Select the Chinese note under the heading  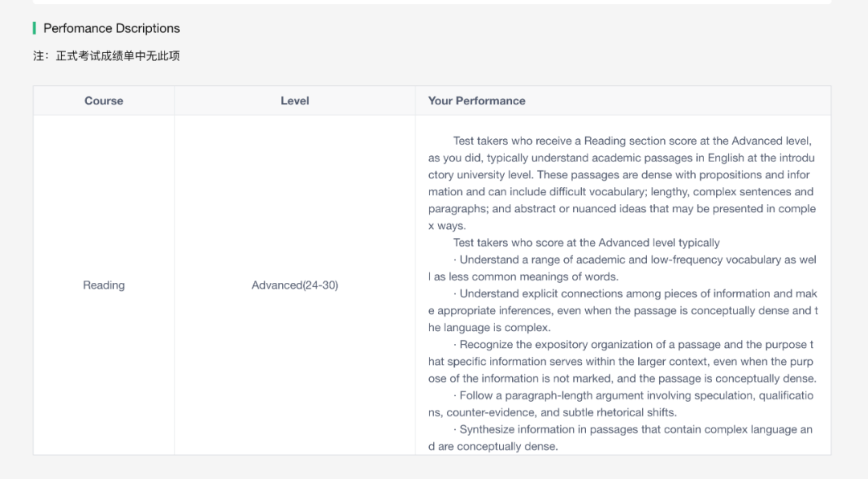106,55
